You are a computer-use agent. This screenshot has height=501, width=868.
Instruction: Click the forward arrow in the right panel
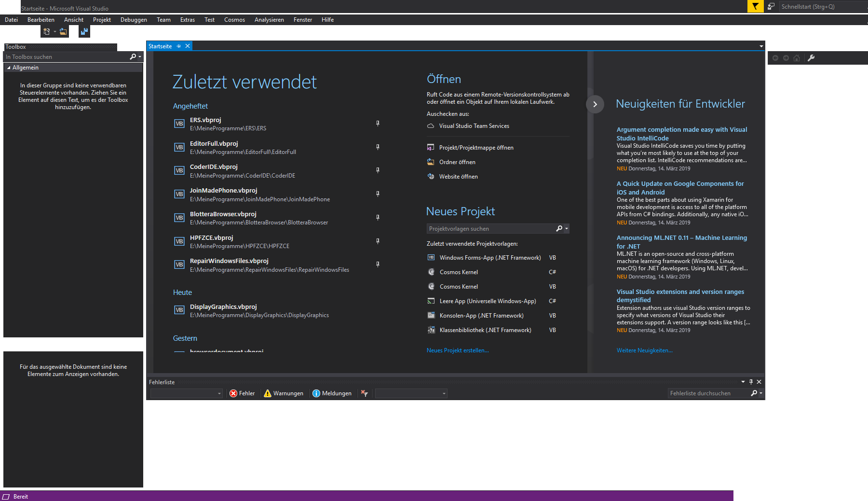786,58
